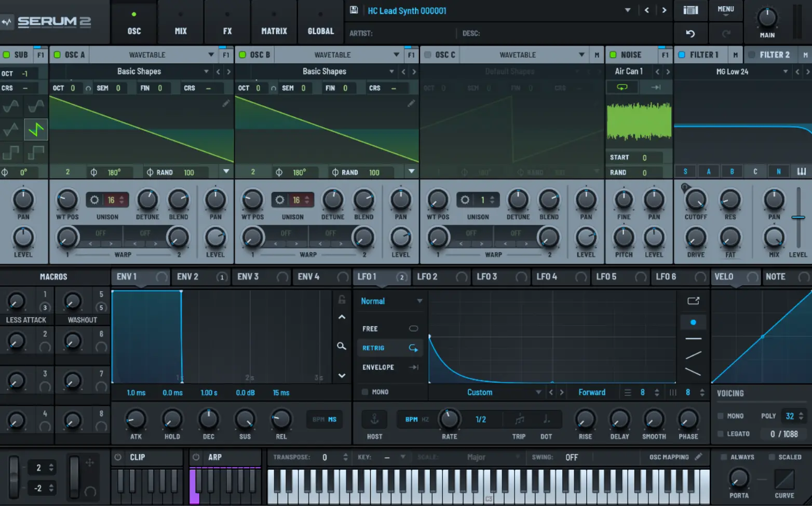
Task: Select the triangle wave shape for SUB oscillator
Action: (10, 129)
